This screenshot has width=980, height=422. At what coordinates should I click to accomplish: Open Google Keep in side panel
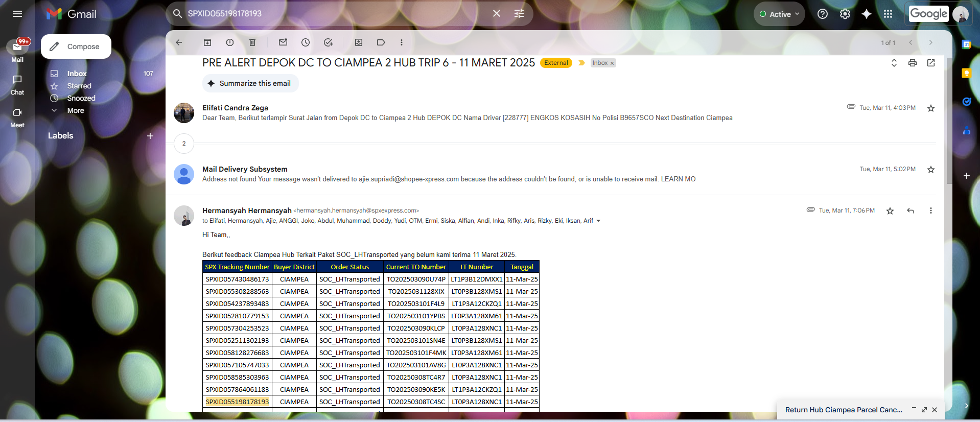click(967, 73)
